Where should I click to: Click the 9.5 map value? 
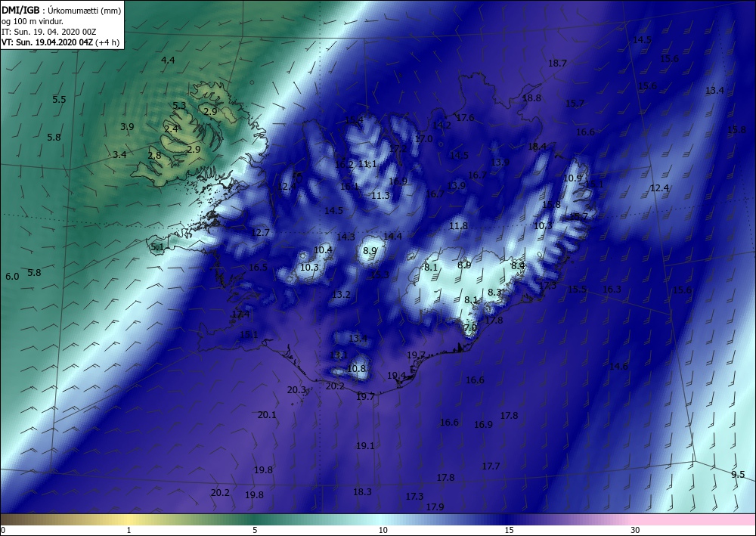[x=738, y=474]
